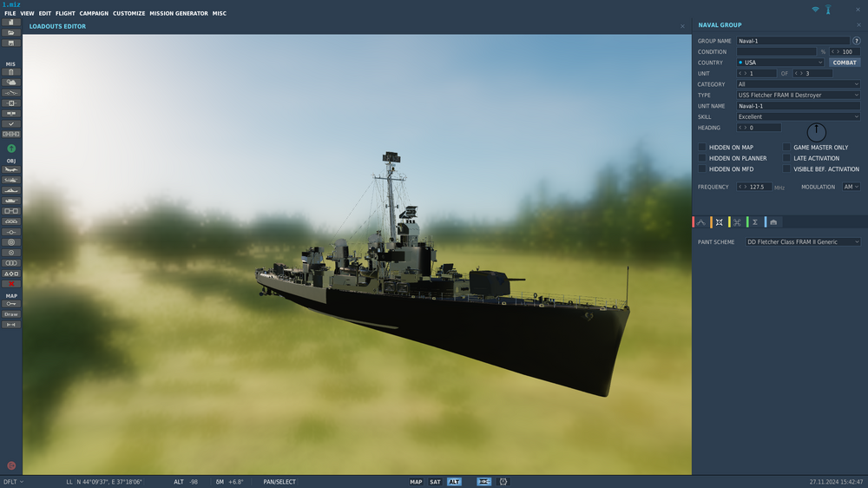
Task: Open the mission options checkmark tool
Action: (x=11, y=124)
